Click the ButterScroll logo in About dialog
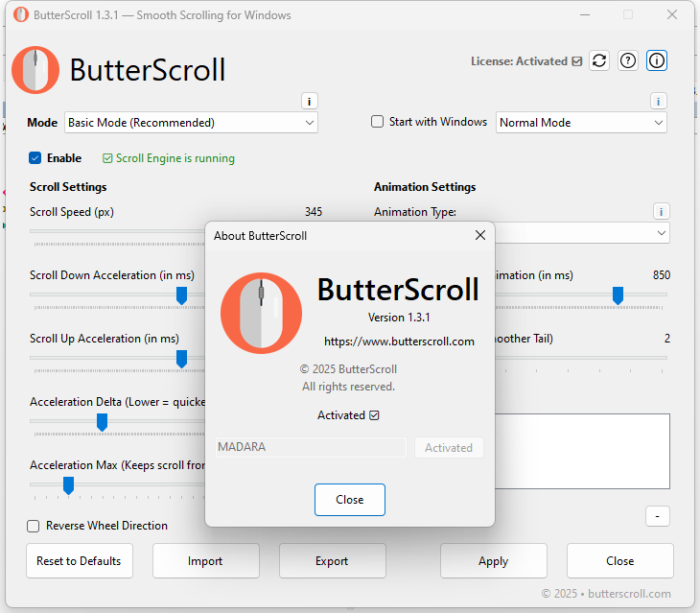The width and height of the screenshot is (700, 613). 261,313
